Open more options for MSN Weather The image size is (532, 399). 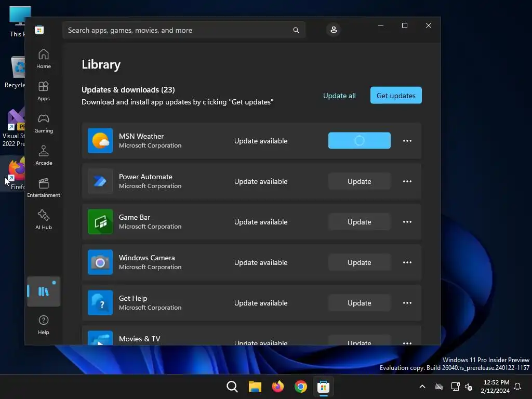(407, 141)
